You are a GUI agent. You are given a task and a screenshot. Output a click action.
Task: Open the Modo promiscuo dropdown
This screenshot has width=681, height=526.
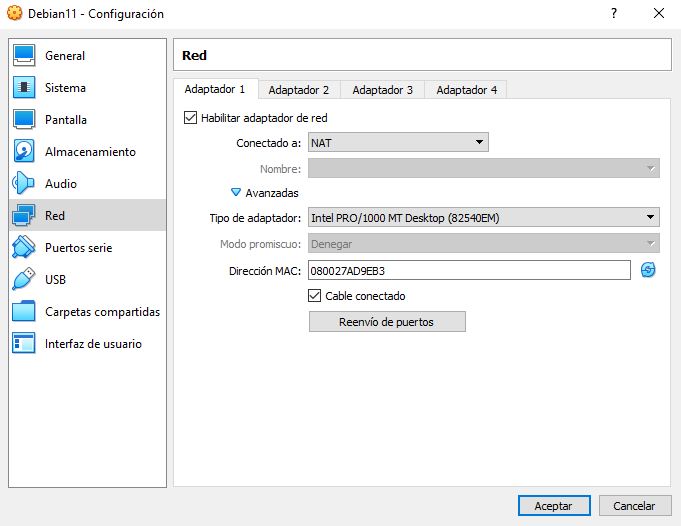coord(484,244)
